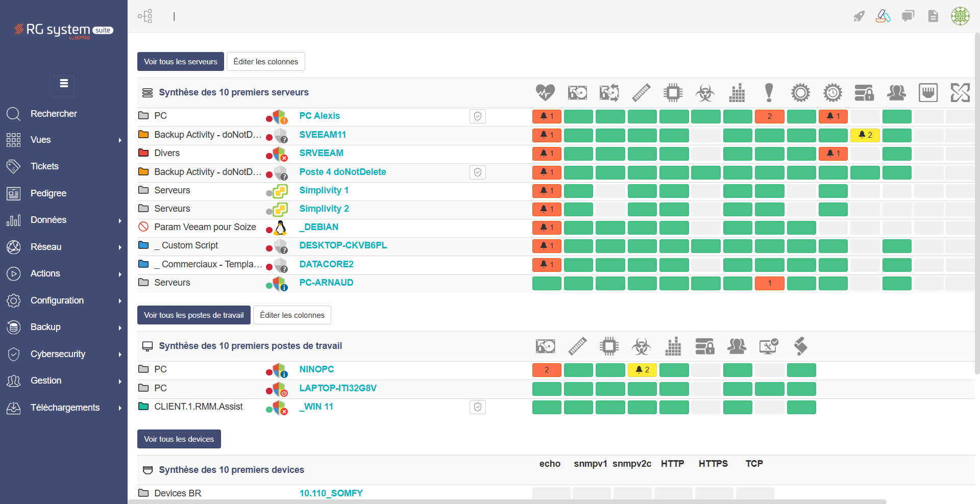Click the rocket icon in the top bar
Screen dimensions: 980x504
point(858,16)
